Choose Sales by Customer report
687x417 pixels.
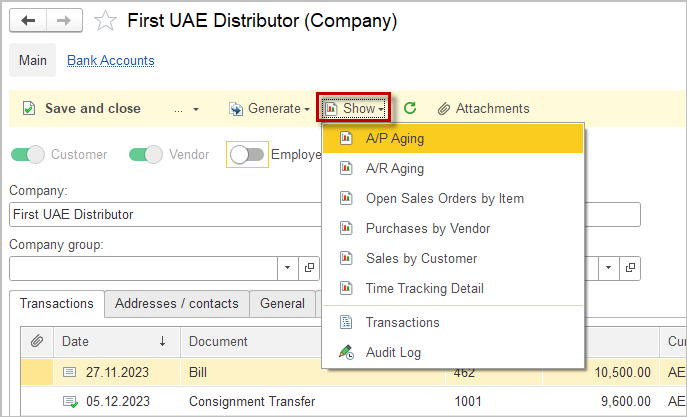[420, 258]
